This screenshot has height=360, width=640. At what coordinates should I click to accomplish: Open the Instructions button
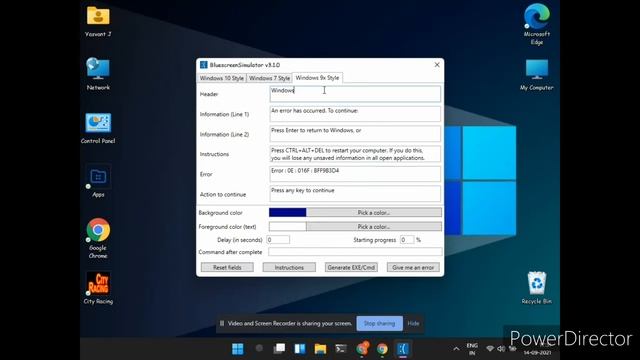(289, 267)
